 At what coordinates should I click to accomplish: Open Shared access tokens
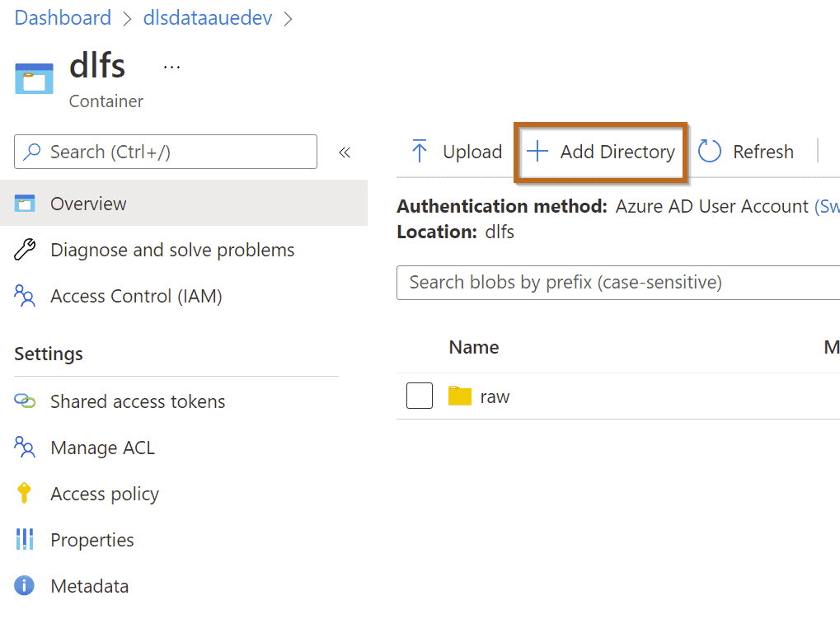pos(138,401)
